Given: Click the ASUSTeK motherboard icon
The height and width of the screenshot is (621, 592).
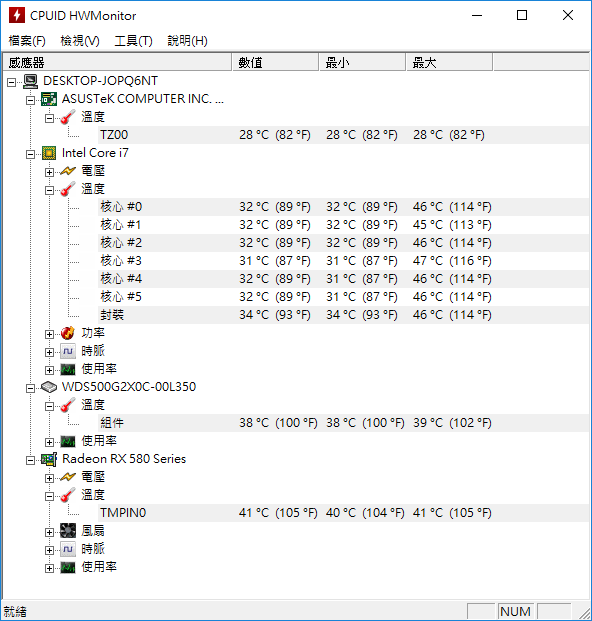Looking at the screenshot, I should click(x=49, y=99).
